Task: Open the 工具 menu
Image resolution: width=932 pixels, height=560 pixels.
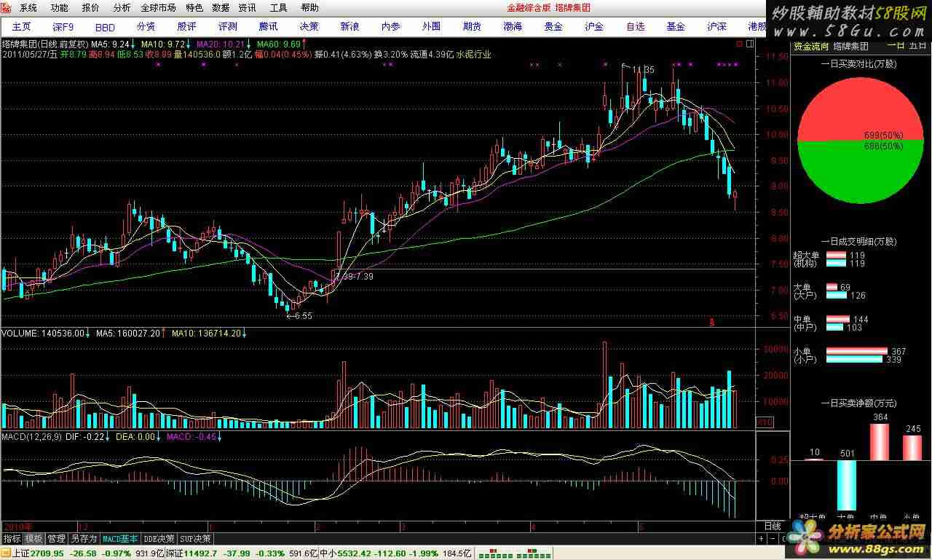Action: click(x=278, y=8)
